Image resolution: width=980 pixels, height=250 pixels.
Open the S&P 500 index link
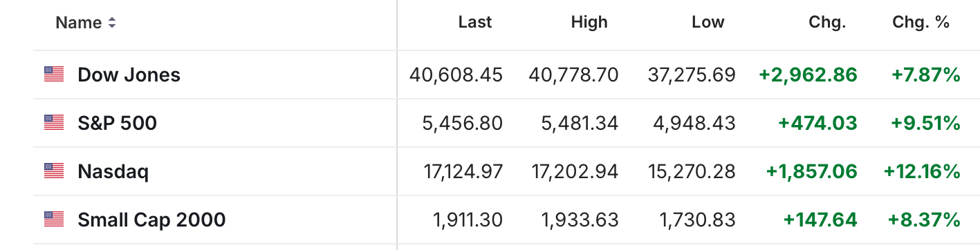click(x=118, y=123)
